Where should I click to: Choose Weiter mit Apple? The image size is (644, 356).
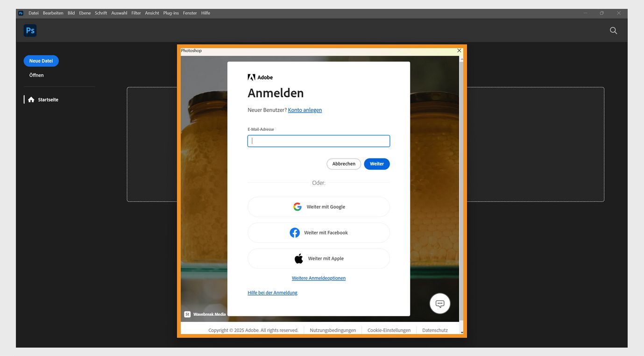coord(318,258)
